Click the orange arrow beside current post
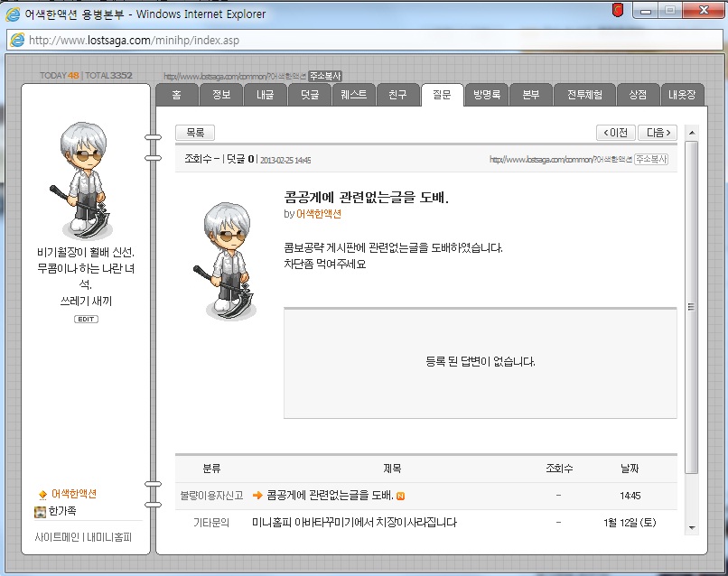 click(257, 496)
